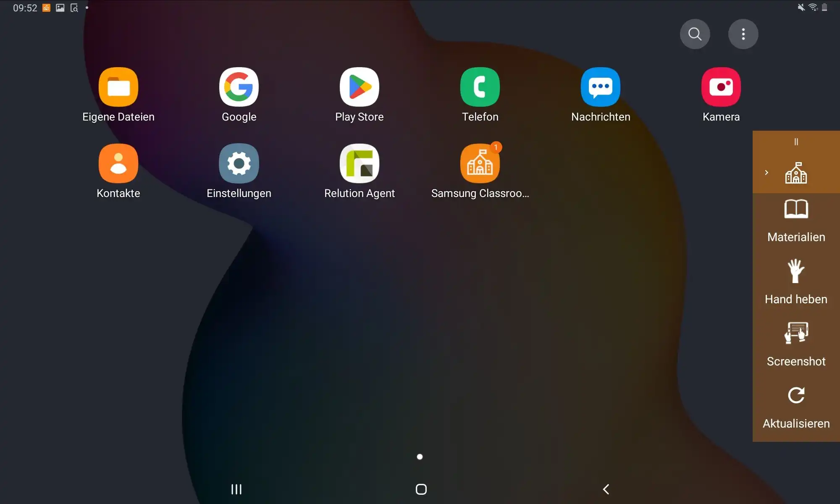
Task: Tap the notification badge on Samsung Classroom
Action: tap(496, 147)
